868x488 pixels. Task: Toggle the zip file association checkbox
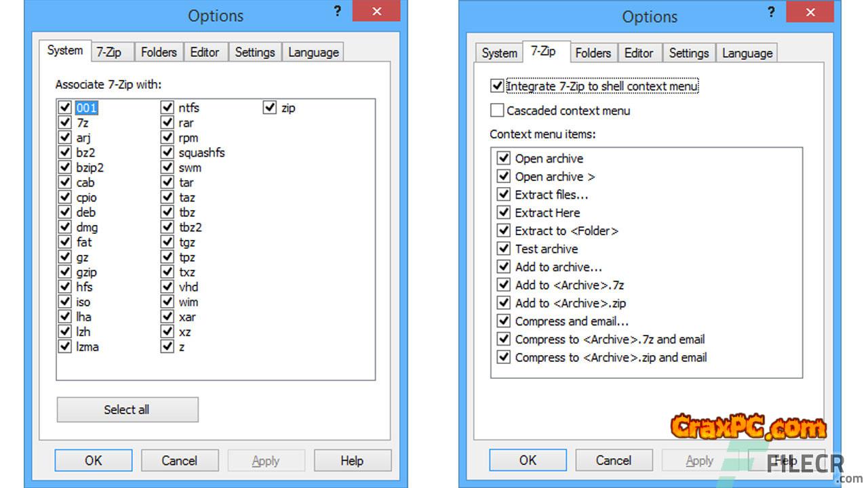tap(270, 108)
